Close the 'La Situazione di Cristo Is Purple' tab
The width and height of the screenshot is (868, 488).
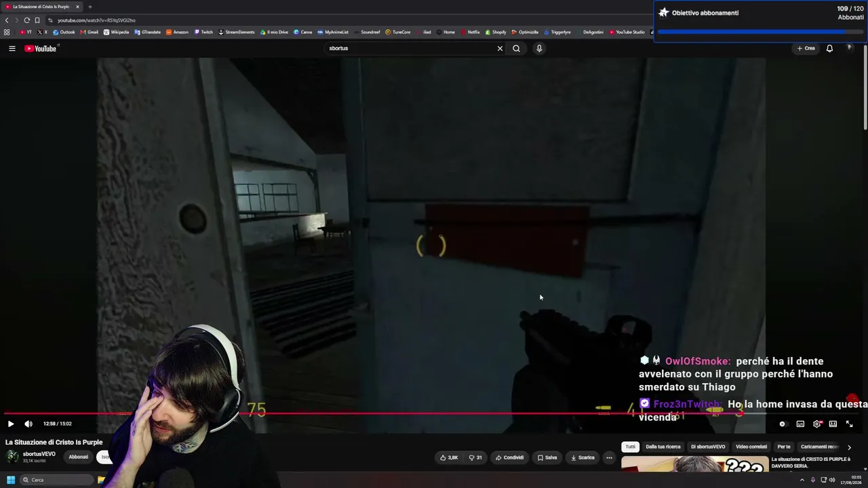pos(77,7)
